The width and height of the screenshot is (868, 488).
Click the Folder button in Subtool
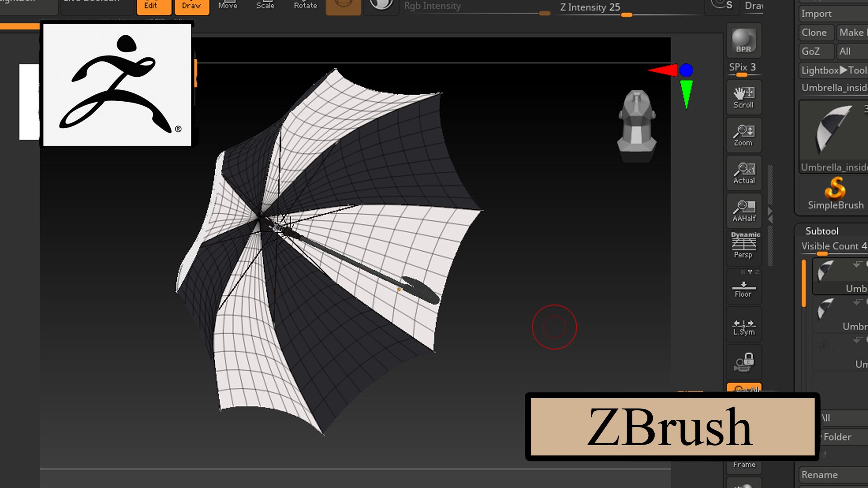click(844, 437)
